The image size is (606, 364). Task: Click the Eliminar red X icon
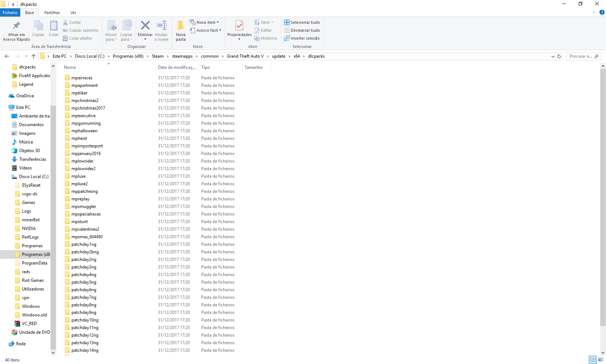[x=145, y=25]
